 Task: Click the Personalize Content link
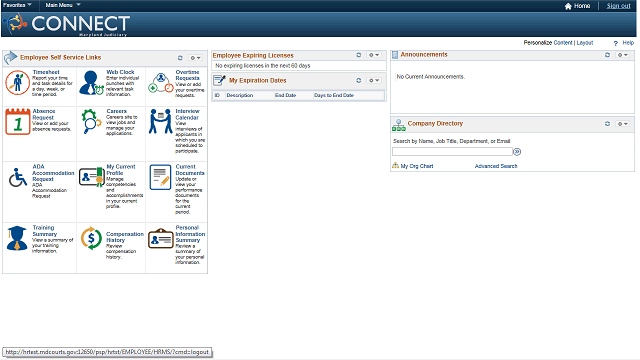point(563,43)
